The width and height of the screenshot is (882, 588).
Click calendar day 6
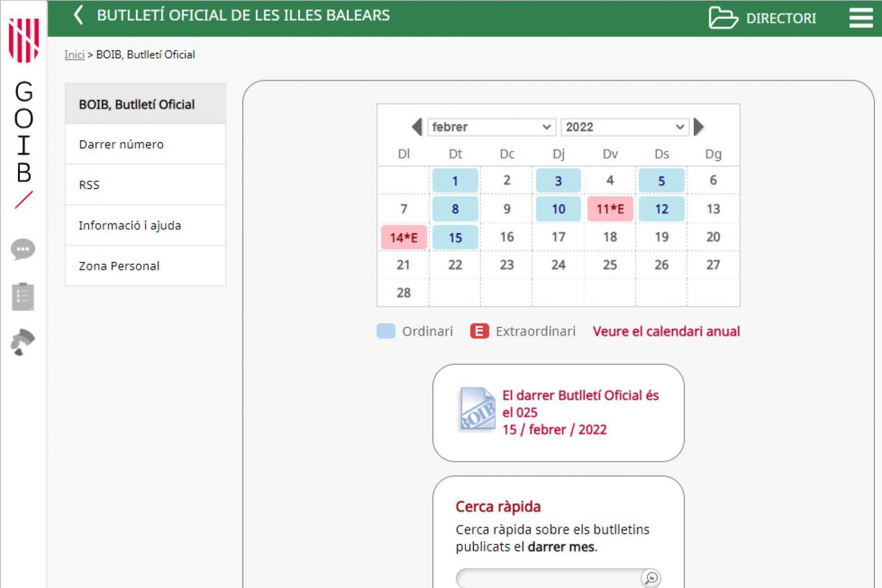[x=713, y=180]
